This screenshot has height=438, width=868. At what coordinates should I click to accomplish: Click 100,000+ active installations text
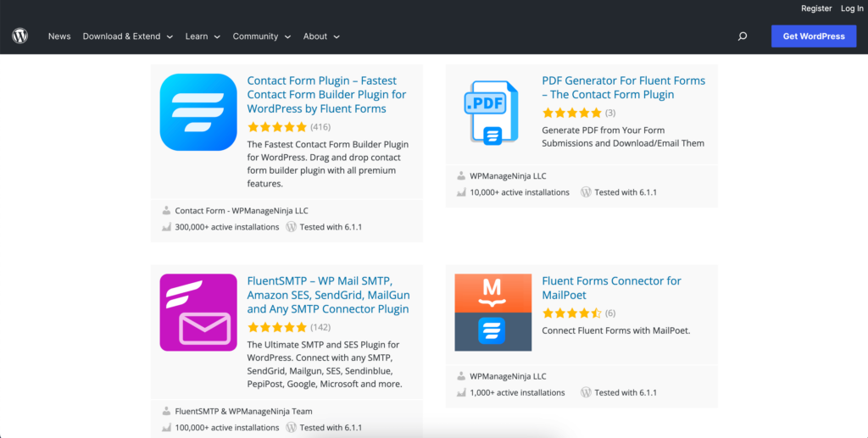point(227,428)
